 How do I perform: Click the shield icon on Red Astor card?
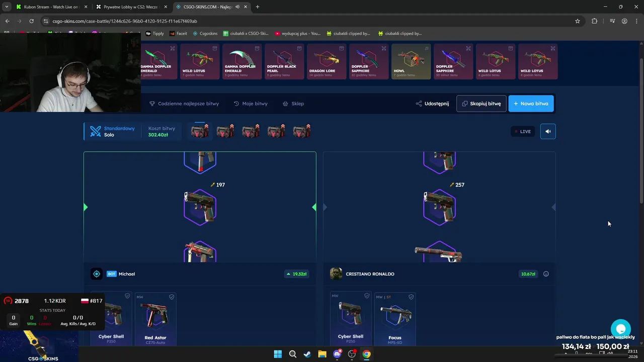coord(172,297)
